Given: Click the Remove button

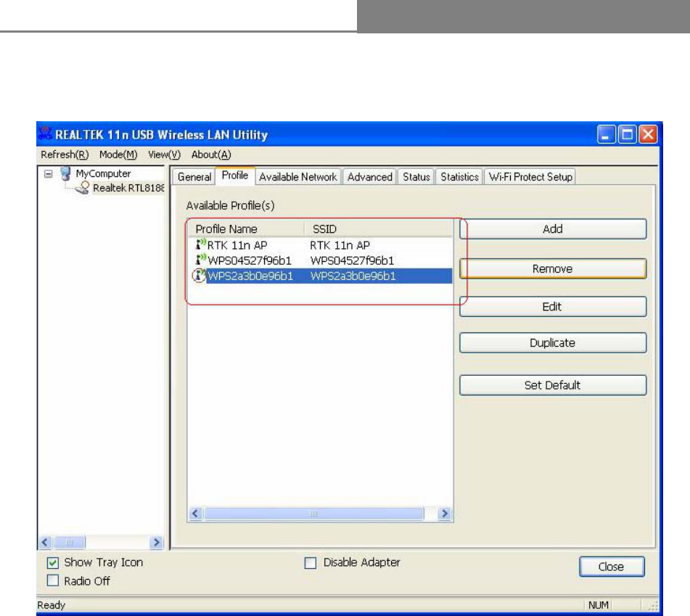Looking at the screenshot, I should click(x=553, y=268).
